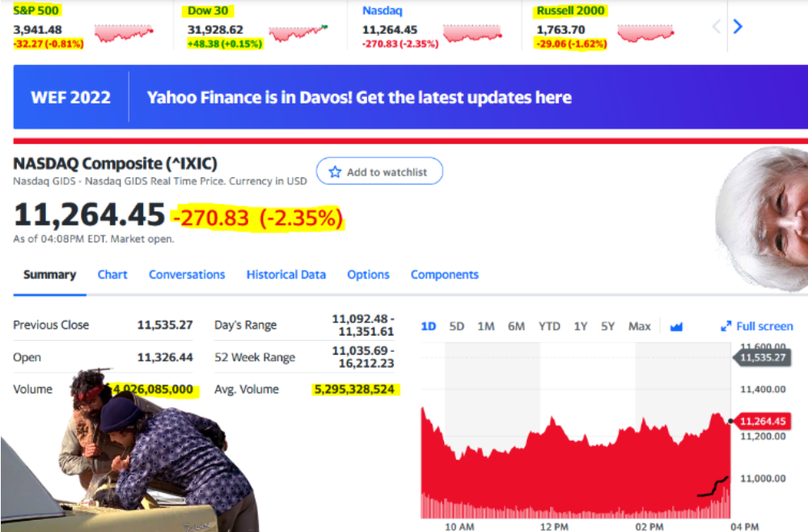View the Components tab
The height and width of the screenshot is (532, 808).
click(x=445, y=275)
